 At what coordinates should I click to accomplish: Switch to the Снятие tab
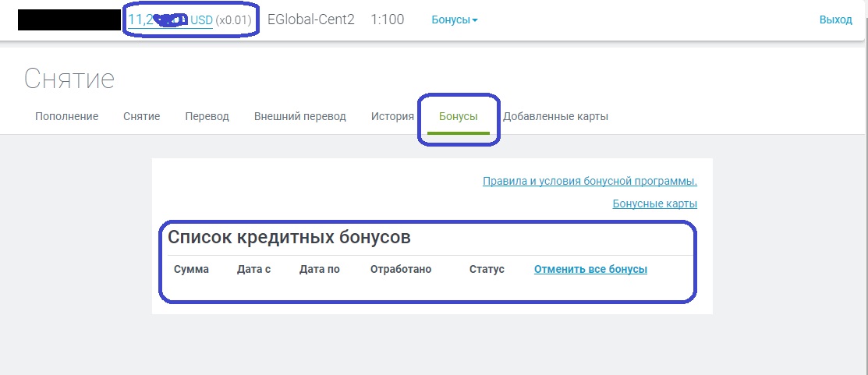coord(142,116)
